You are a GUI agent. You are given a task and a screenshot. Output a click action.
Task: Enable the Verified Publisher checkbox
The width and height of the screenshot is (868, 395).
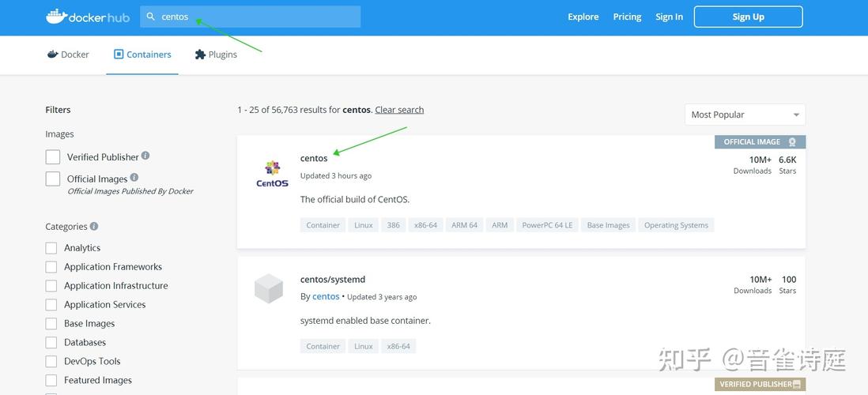[x=53, y=157]
